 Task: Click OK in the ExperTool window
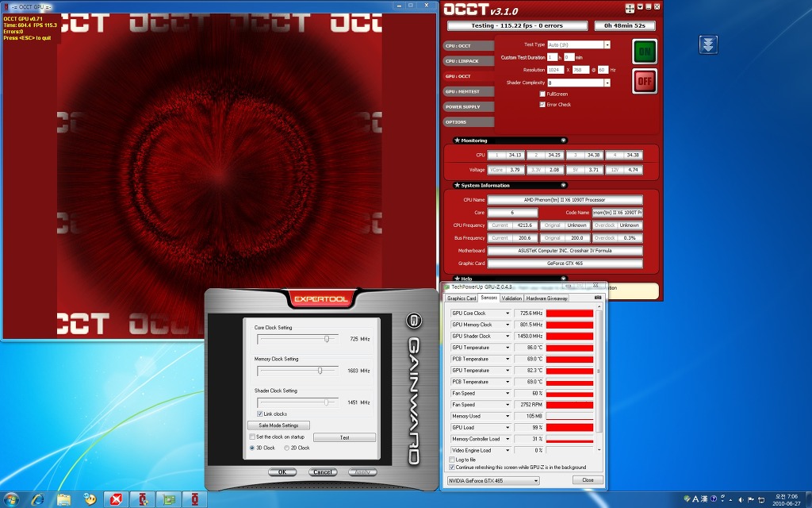coord(282,471)
